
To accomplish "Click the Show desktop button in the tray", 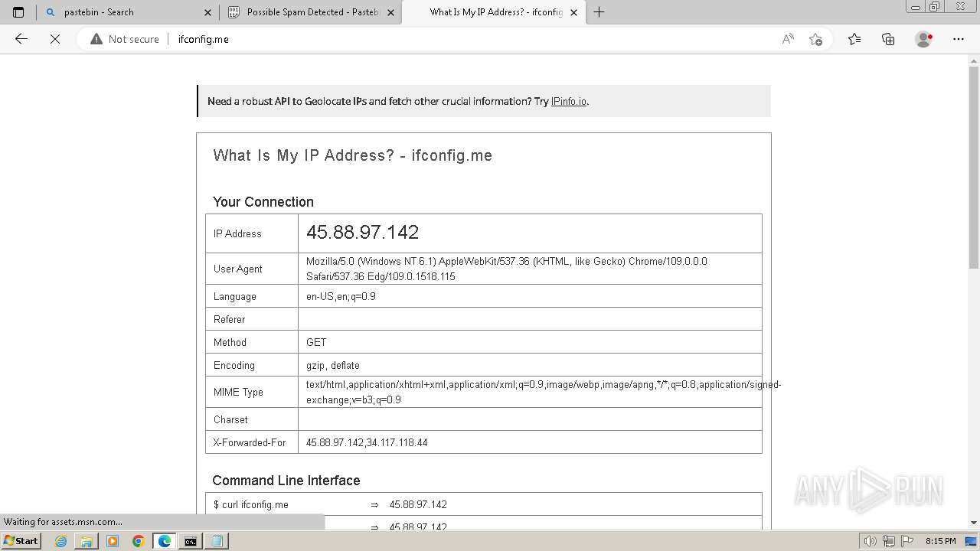I will 972,541.
